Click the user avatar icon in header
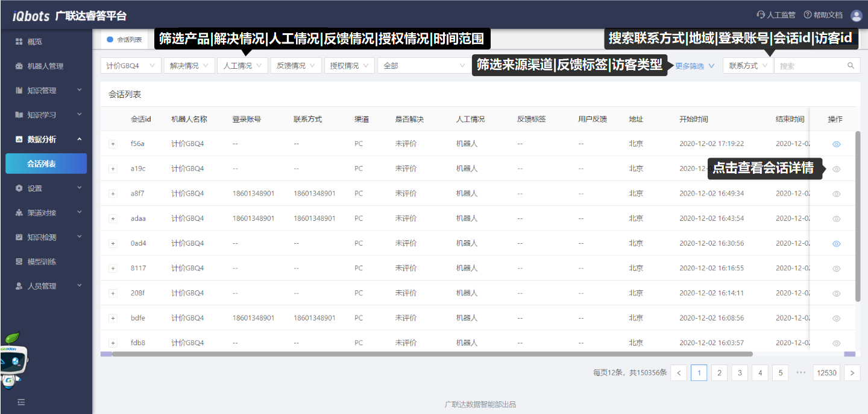868x414 pixels. (856, 16)
